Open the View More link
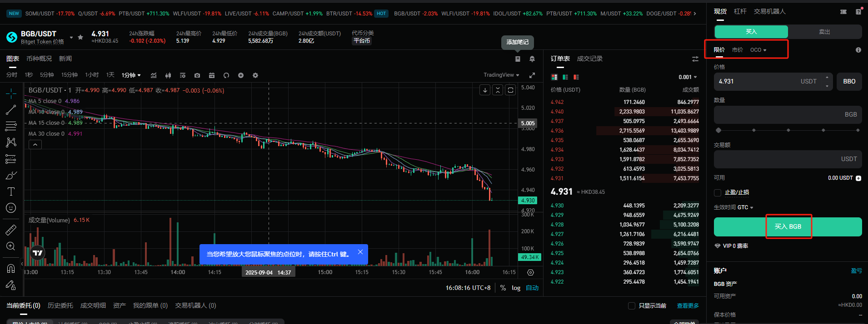 688,306
